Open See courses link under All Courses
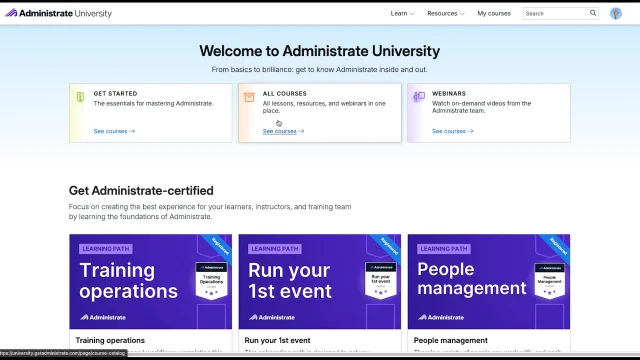Image resolution: width=640 pixels, height=360 pixels. click(283, 131)
